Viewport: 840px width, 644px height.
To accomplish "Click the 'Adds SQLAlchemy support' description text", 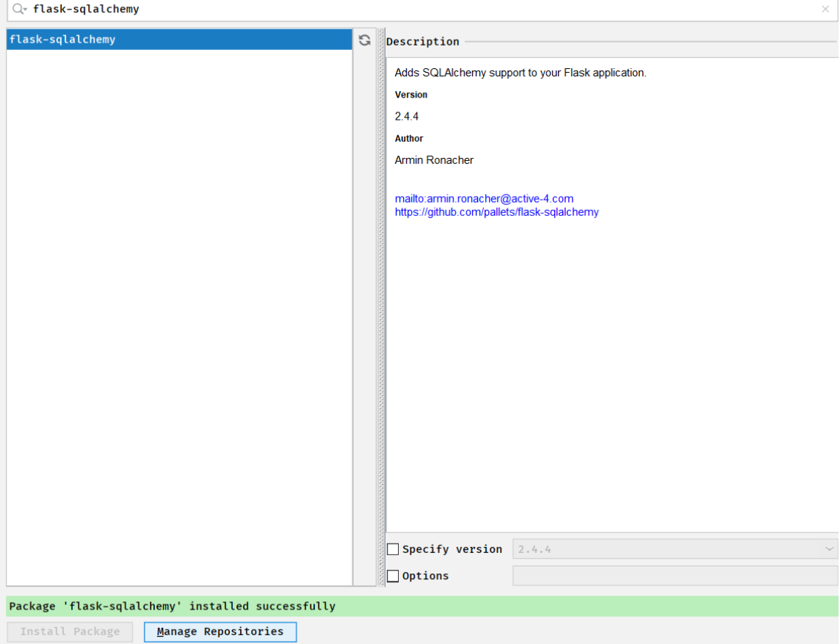I will [520, 73].
